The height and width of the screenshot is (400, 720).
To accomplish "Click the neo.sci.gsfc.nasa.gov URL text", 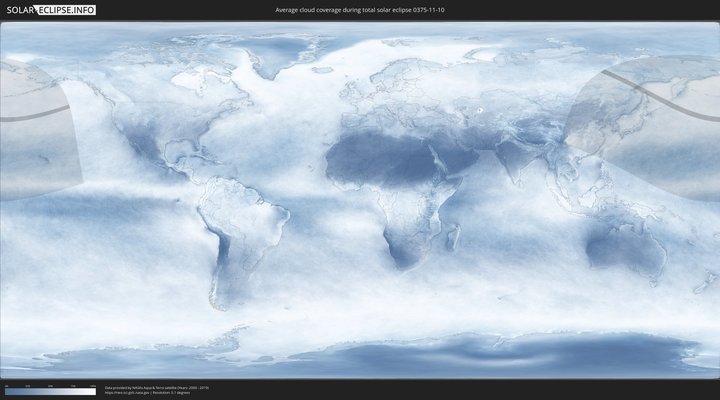I will [x=127, y=393].
